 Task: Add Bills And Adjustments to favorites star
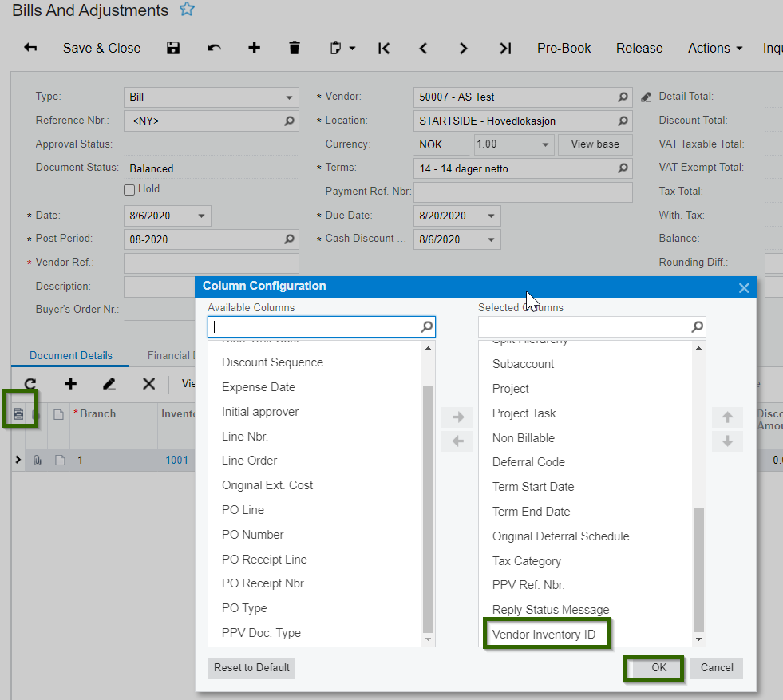[187, 9]
